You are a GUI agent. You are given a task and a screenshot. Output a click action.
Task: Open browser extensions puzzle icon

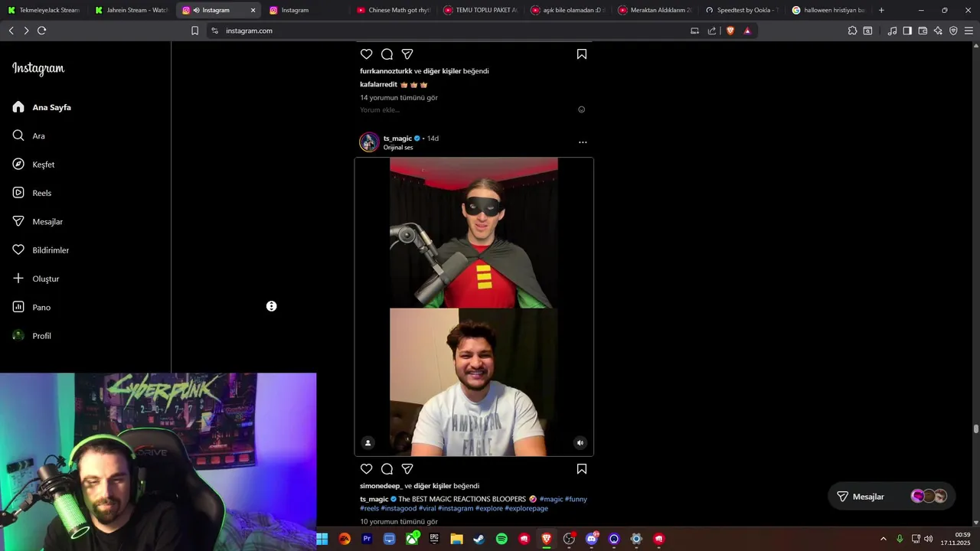pyautogui.click(x=852, y=31)
